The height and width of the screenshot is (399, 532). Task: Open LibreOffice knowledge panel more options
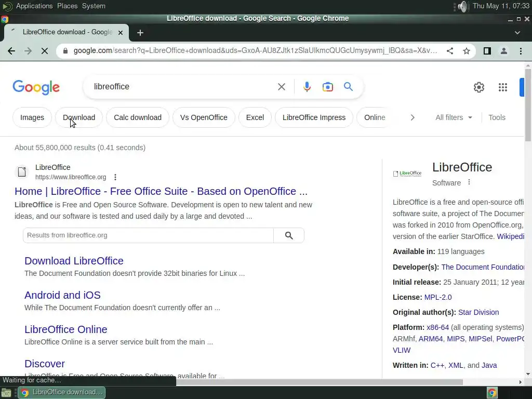tap(469, 182)
